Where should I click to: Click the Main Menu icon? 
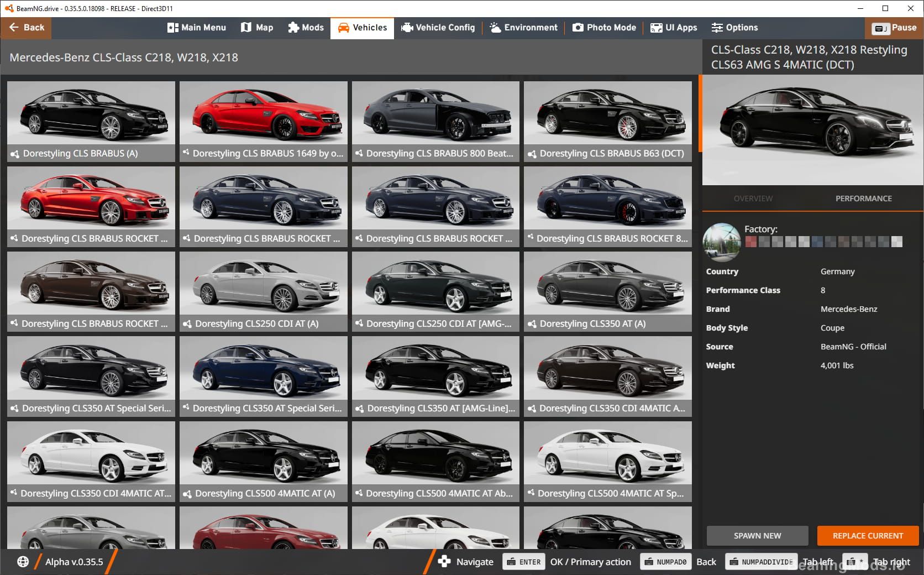pos(173,28)
